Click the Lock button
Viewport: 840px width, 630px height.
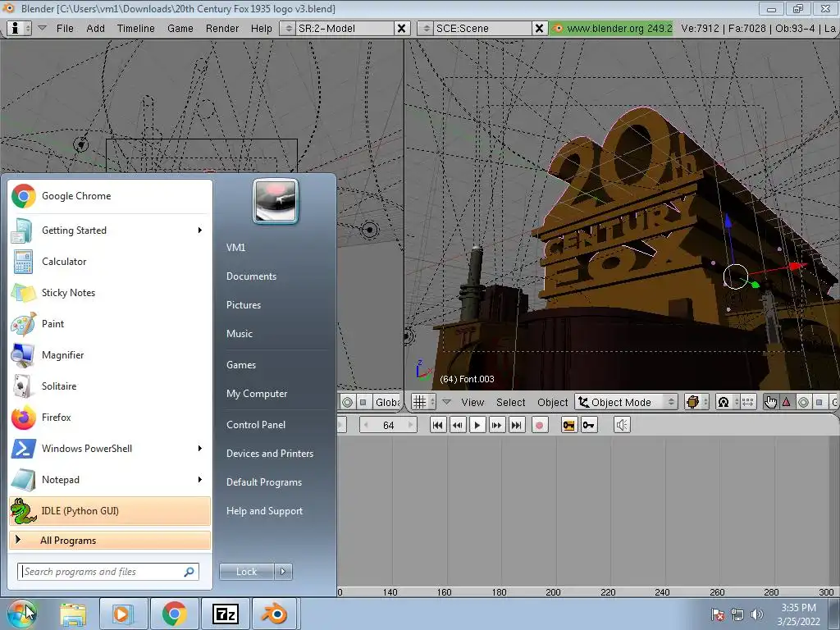click(246, 572)
